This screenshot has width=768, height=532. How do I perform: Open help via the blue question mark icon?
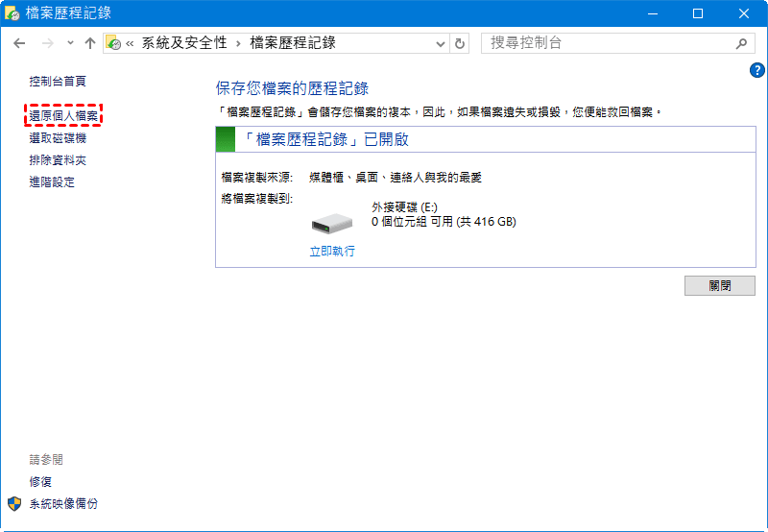click(757, 70)
